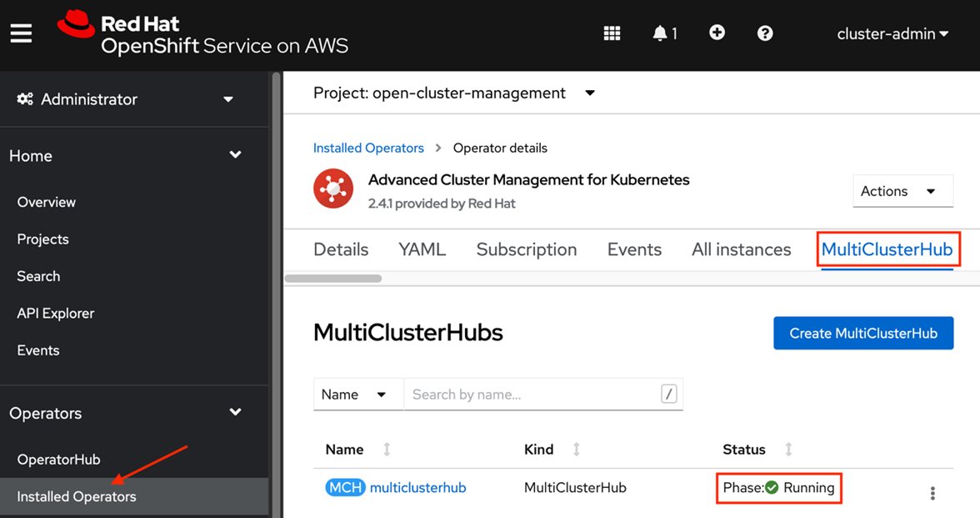The image size is (980, 518).
Task: Click the horizontal tab scrollbar
Action: pos(333,279)
